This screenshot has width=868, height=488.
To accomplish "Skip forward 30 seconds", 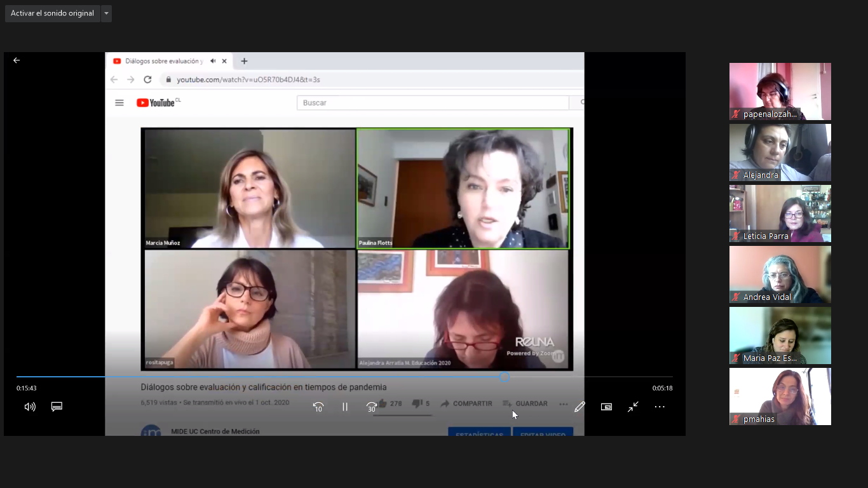I will click(371, 407).
